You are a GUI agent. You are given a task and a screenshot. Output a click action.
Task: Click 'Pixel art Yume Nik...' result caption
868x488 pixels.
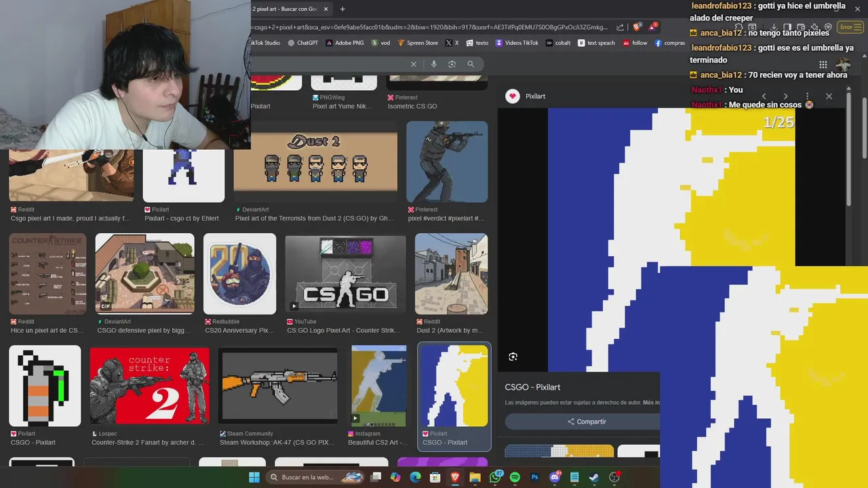pos(342,106)
